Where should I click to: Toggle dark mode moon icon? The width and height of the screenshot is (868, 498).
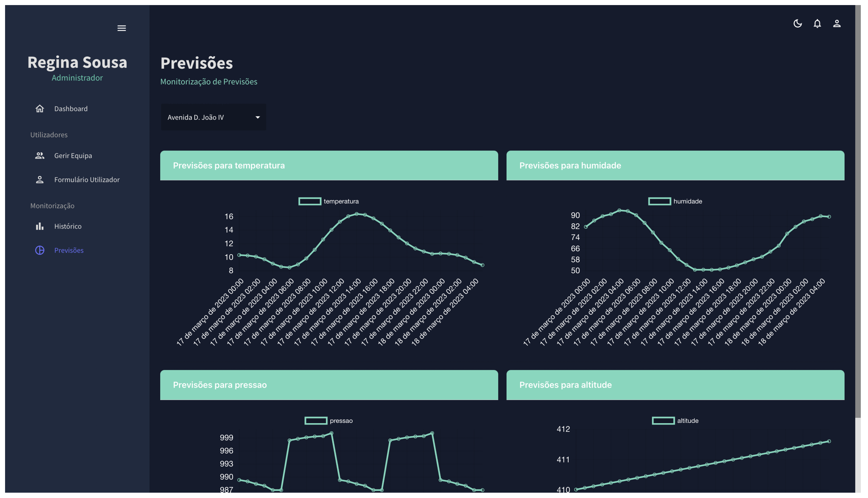(798, 23)
